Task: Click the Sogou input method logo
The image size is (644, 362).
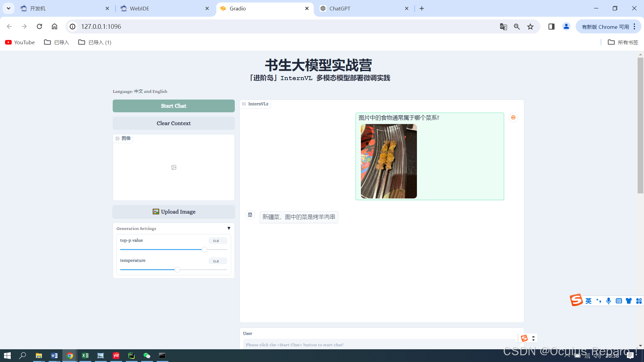Action: point(576,300)
